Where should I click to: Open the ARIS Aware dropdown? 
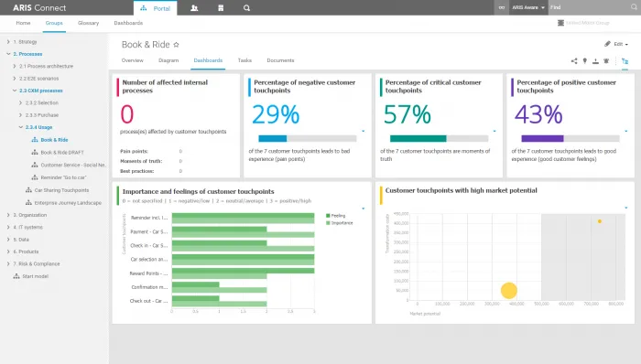coord(528,7)
